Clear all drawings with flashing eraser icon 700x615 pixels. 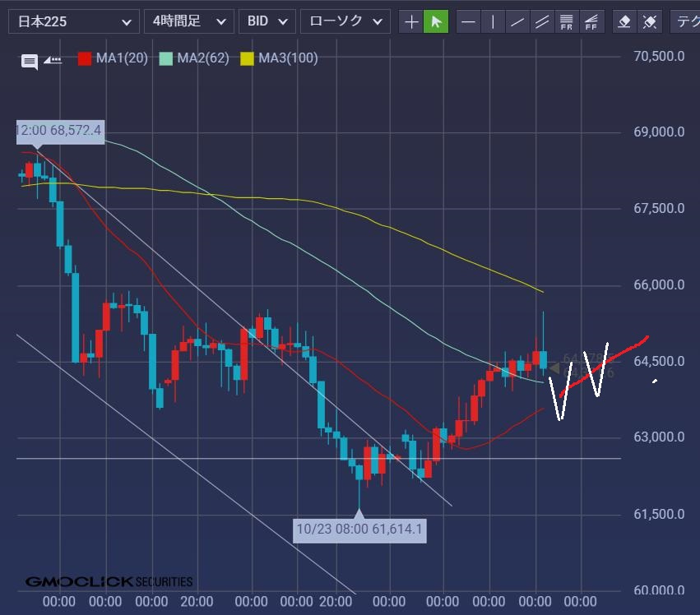pyautogui.click(x=650, y=21)
